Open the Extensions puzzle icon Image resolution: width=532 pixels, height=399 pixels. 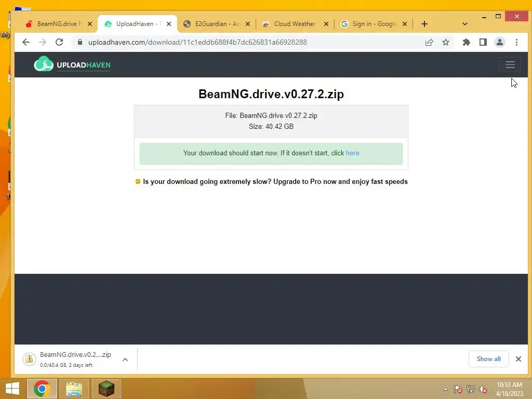pyautogui.click(x=466, y=42)
